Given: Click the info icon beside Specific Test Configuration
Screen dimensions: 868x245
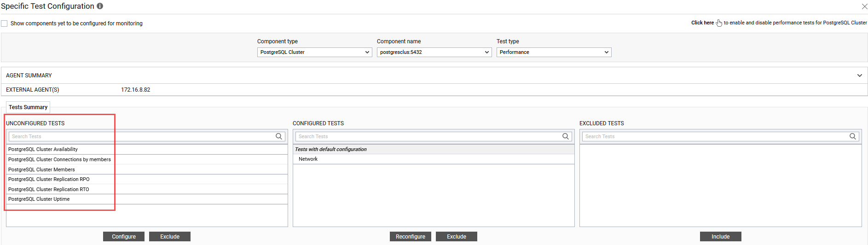Looking at the screenshot, I should (100, 6).
